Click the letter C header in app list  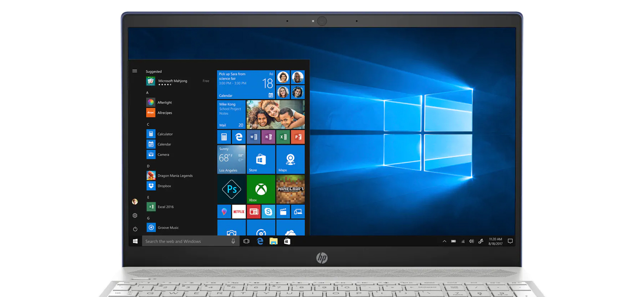coord(148,124)
